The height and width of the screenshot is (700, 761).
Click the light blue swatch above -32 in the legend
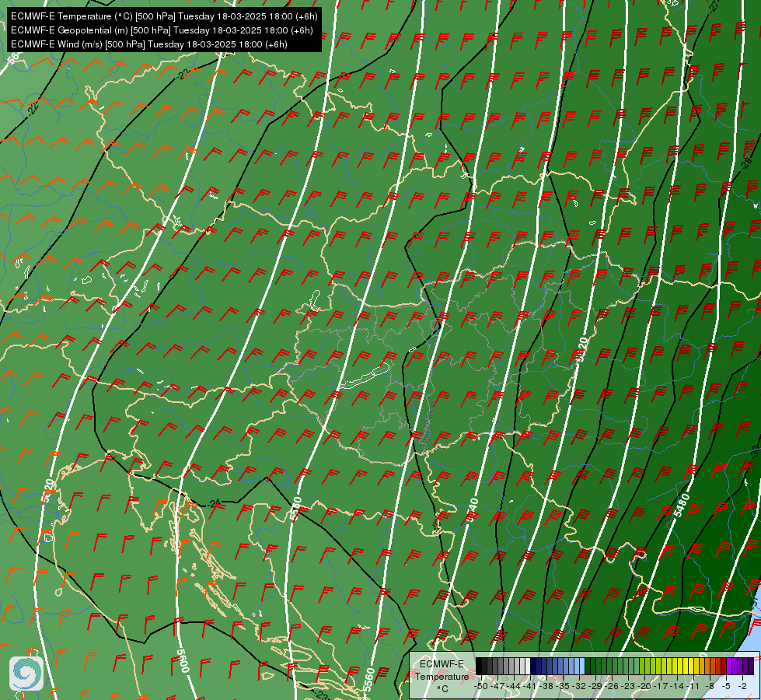(x=582, y=666)
